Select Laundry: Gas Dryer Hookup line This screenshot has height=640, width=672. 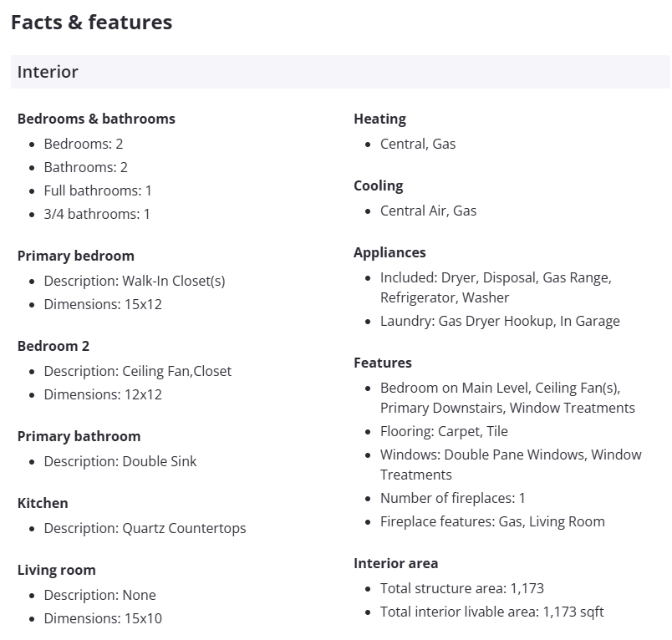500,321
